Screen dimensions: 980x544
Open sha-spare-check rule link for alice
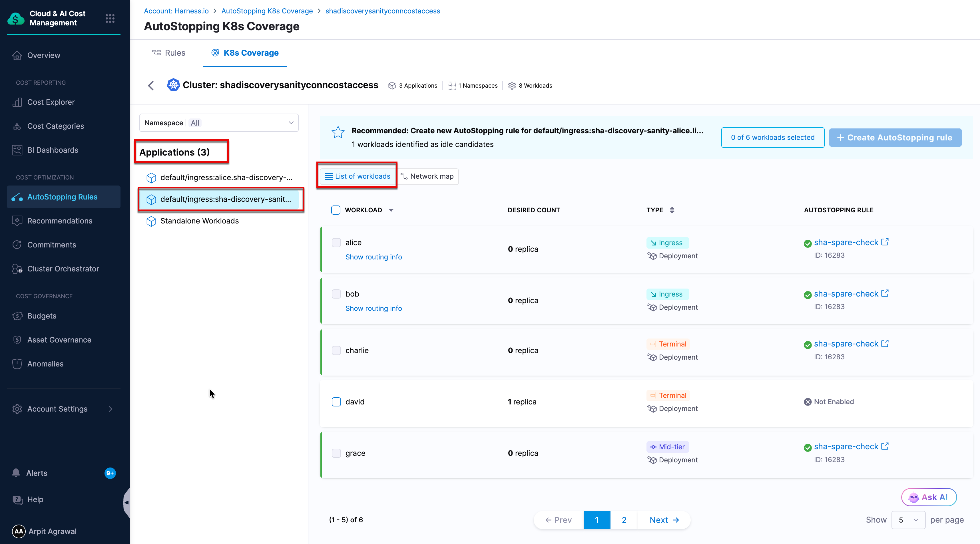click(846, 243)
